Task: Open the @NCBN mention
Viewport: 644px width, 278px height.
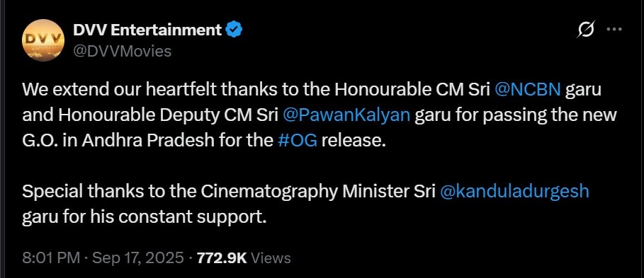Action: click(x=528, y=90)
